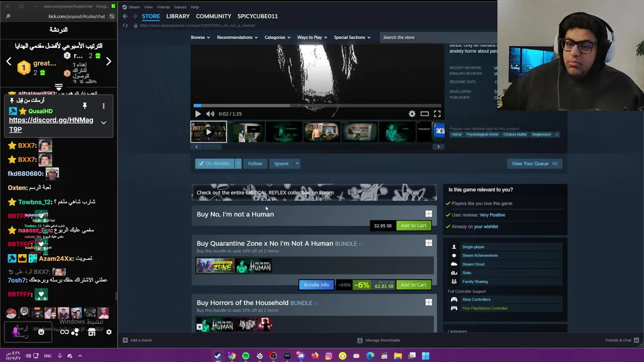This screenshot has width=644, height=362.
Task: Open the Friends menu
Action: coord(164,7)
